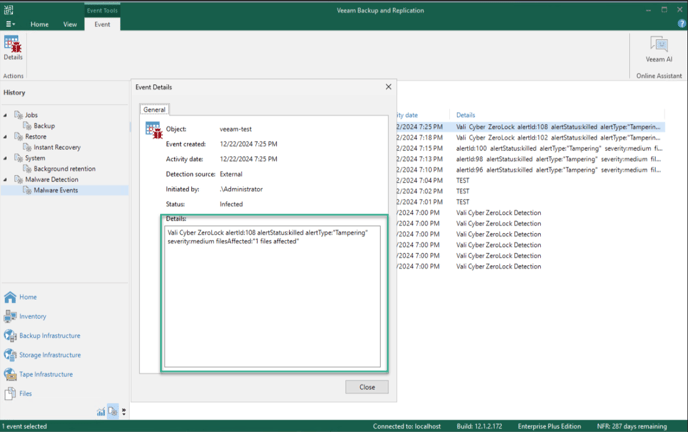Collapse the Malware Detection tree node
Image resolution: width=688 pixels, height=432 pixels.
[x=5, y=180]
